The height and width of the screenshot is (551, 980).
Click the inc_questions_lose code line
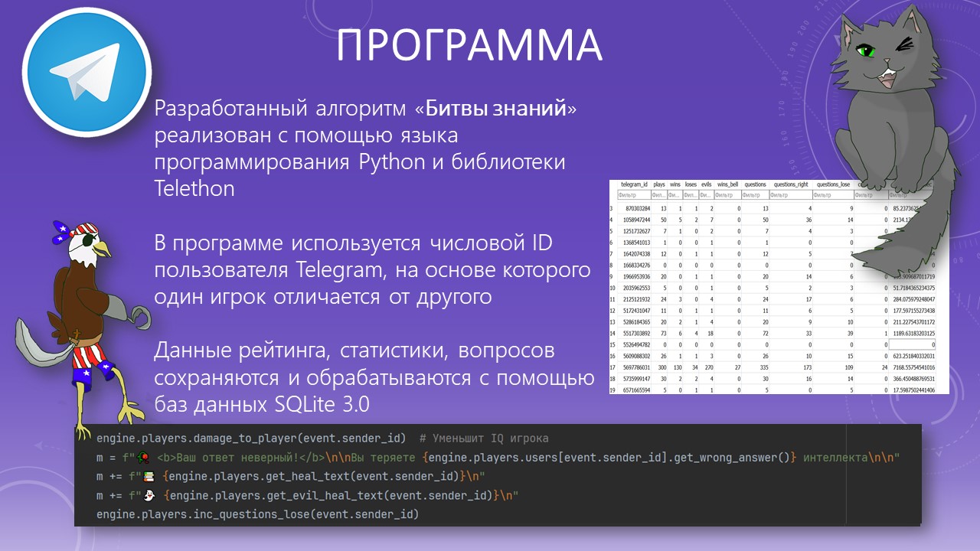pos(257,514)
